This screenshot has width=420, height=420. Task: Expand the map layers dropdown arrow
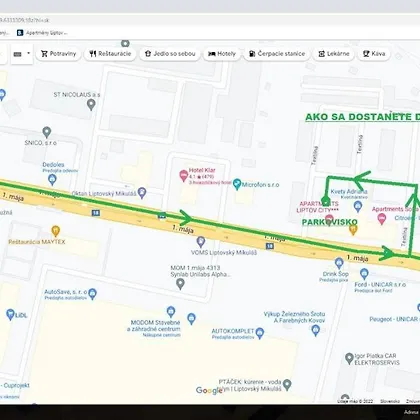point(29,53)
